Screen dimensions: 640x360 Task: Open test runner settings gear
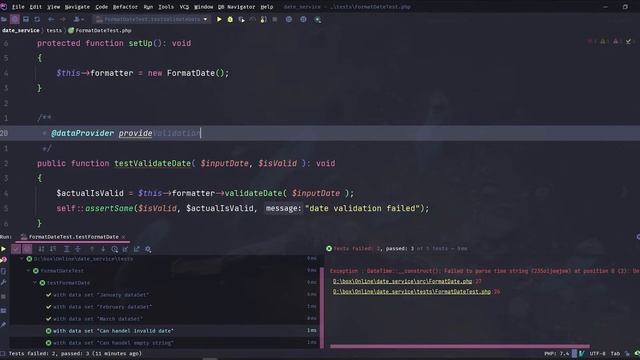point(148,249)
